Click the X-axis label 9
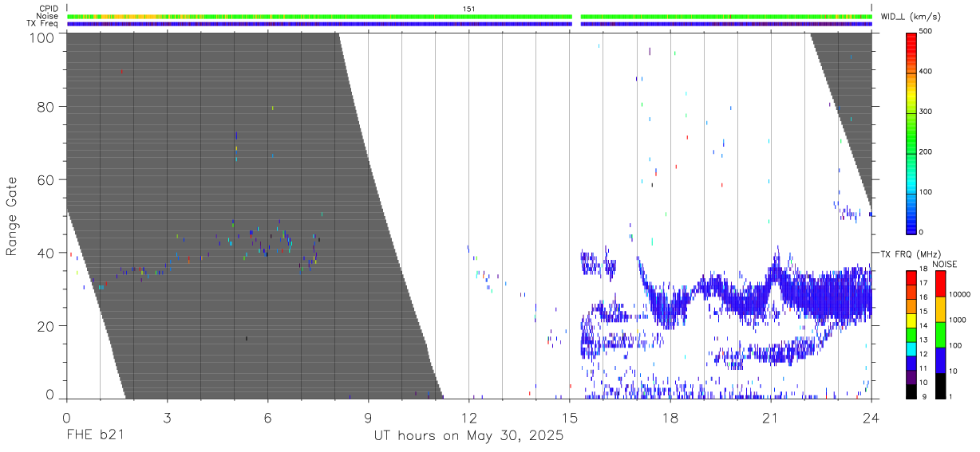 pyautogui.click(x=368, y=417)
